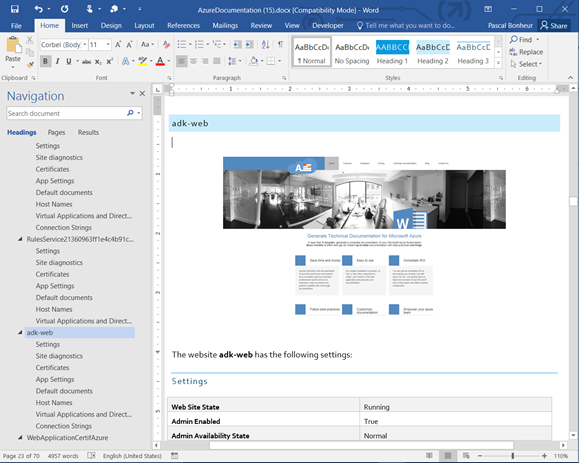This screenshot has height=463, width=579.
Task: Toggle Print Layout view in status bar
Action: (448, 456)
